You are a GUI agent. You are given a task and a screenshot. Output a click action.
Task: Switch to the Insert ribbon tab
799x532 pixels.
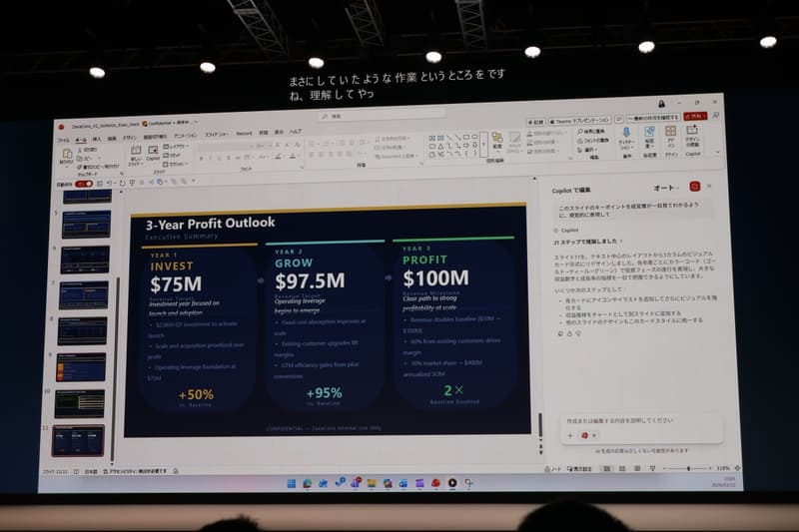click(96, 139)
